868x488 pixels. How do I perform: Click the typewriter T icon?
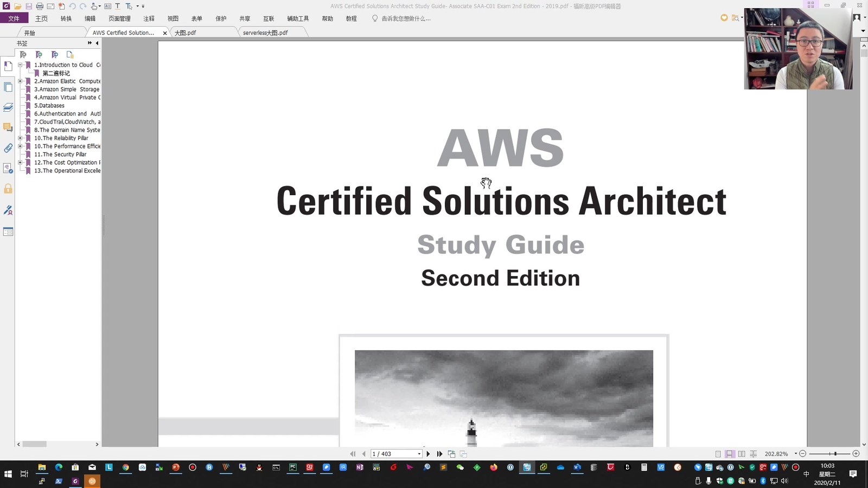coord(117,6)
